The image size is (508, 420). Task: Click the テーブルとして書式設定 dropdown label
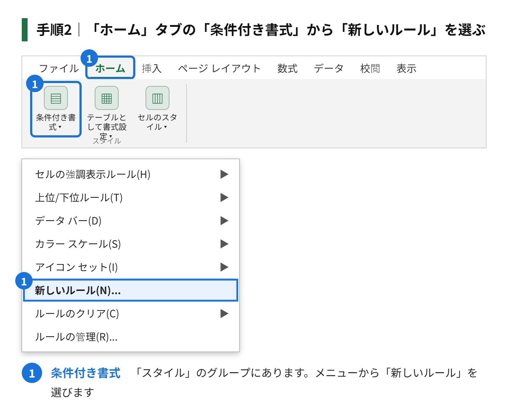107,127
